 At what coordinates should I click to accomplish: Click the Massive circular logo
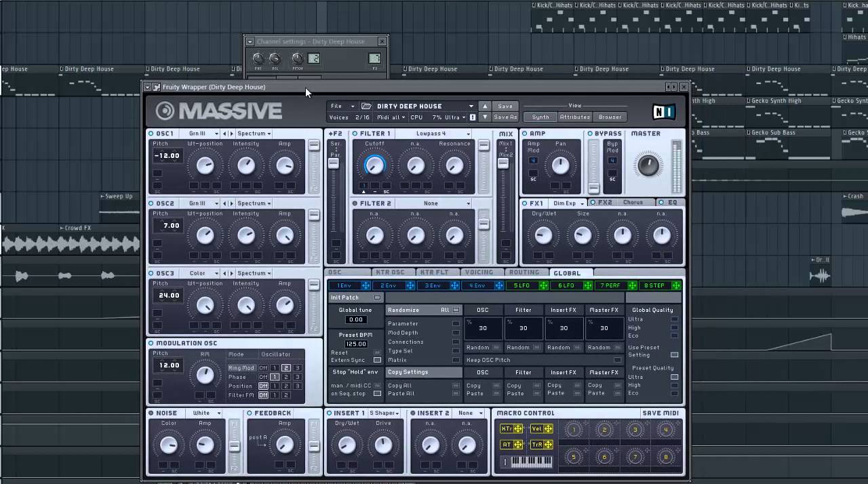coord(165,110)
